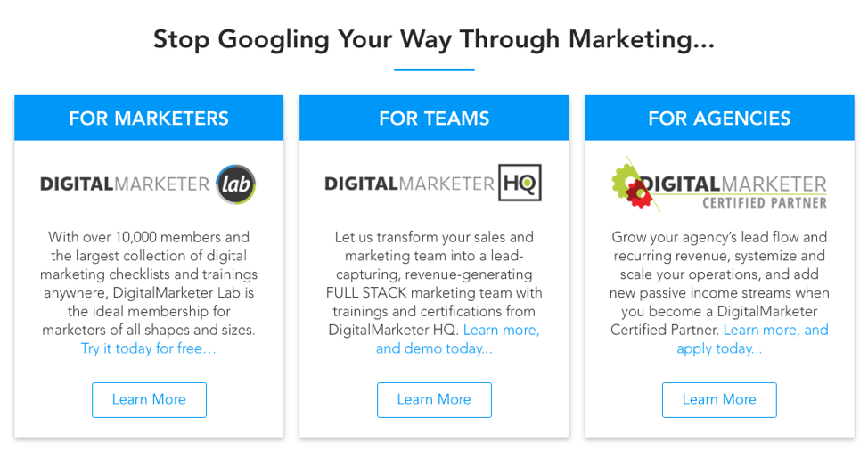Select the 'For Agencies' card header
The height and width of the screenshot is (458, 868).
point(719,119)
